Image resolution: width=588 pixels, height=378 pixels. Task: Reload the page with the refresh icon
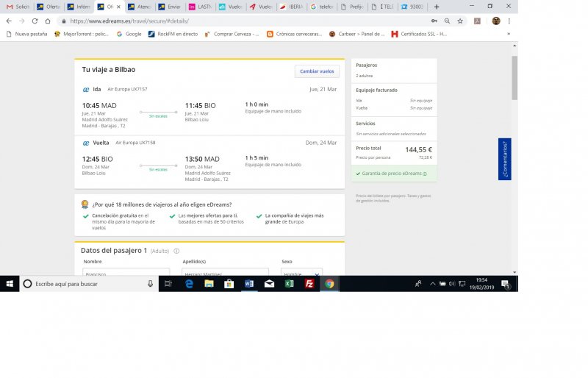[35, 21]
